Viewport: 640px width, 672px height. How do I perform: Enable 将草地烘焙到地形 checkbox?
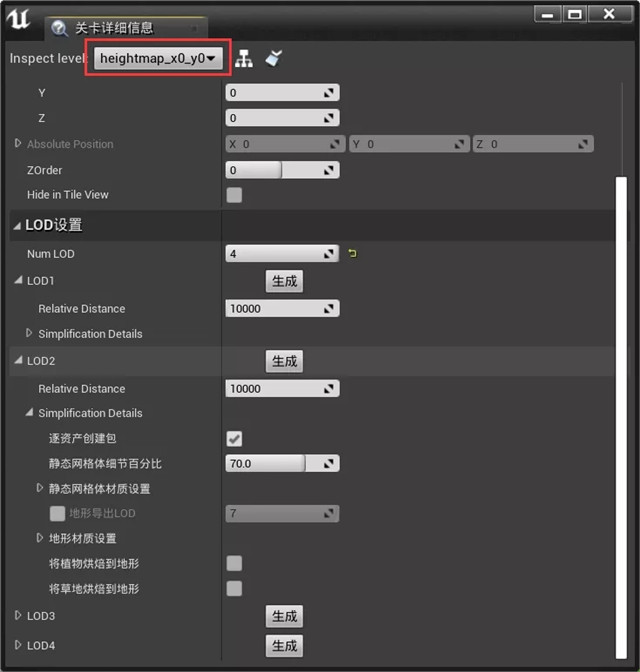coord(234,589)
